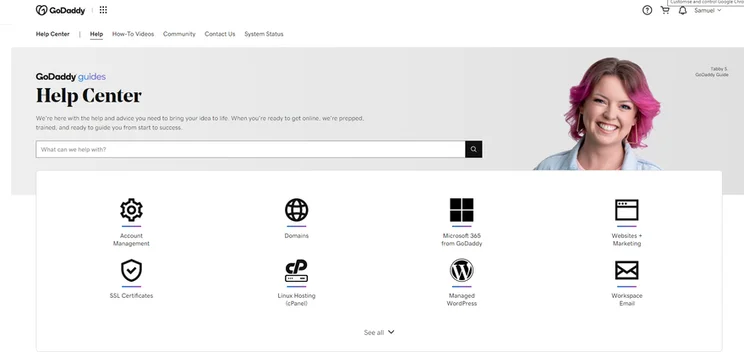View the System Status tab
The image size is (744, 363).
[x=264, y=34]
